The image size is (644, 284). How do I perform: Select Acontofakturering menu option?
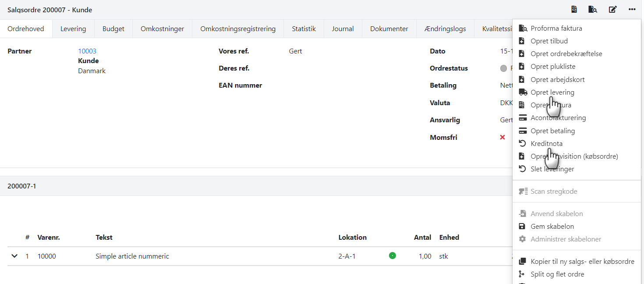(x=558, y=118)
